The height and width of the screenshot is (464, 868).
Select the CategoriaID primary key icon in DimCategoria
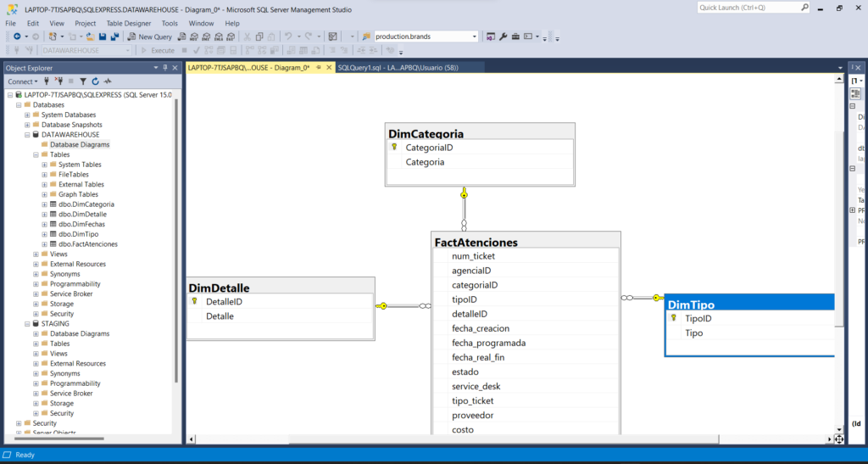(x=395, y=147)
